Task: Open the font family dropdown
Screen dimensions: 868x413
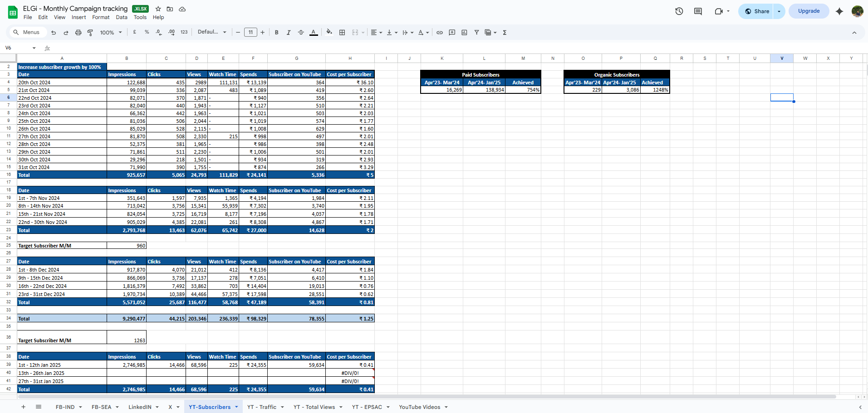Action: (x=211, y=32)
